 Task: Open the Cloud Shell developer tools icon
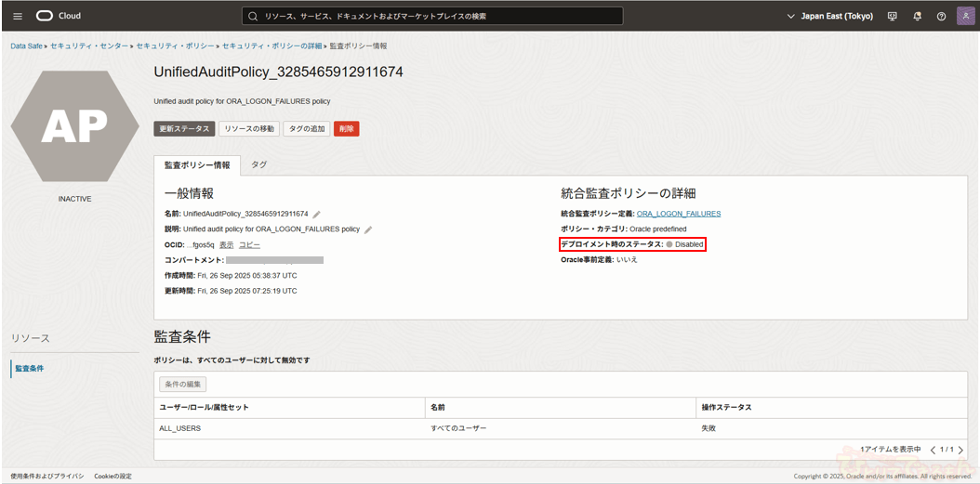pyautogui.click(x=893, y=16)
